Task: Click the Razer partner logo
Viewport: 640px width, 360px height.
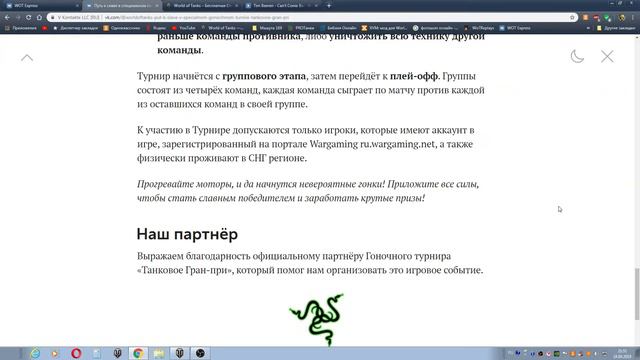Action: (317, 319)
